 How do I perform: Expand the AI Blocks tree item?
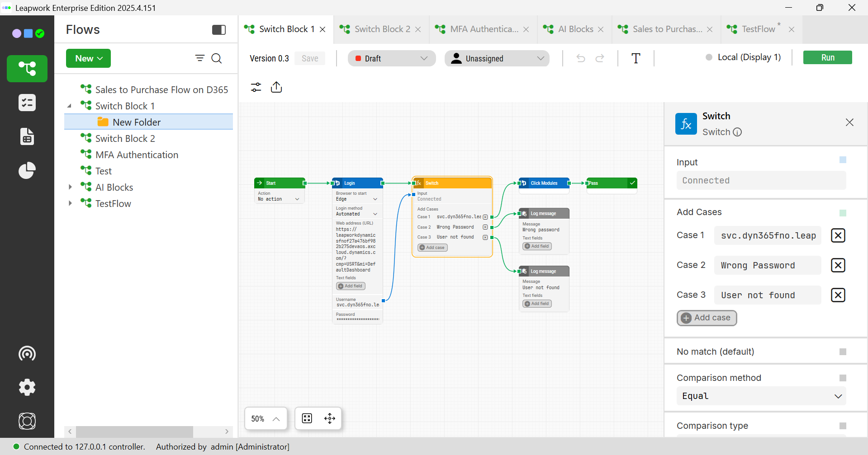[70, 187]
